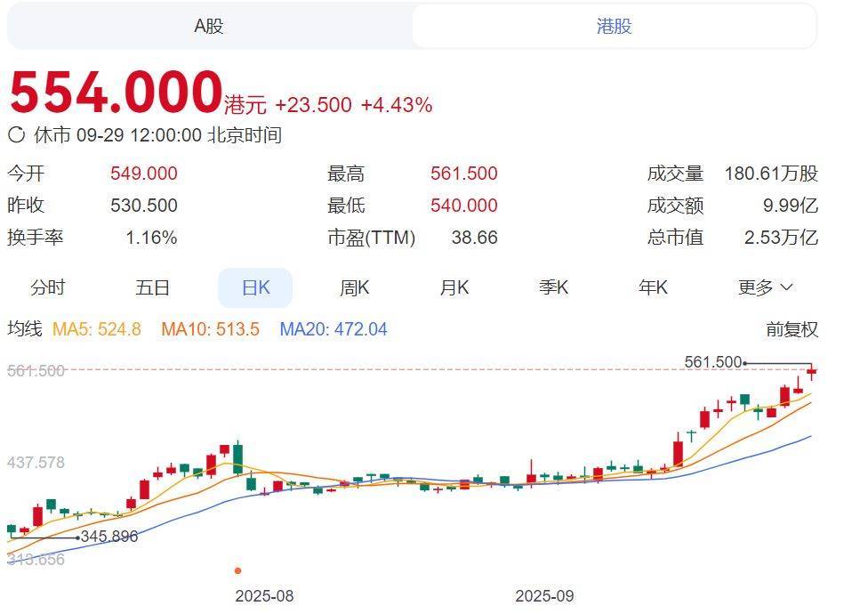This screenshot has width=868, height=614.
Task: Switch to the A股 tab
Action: [x=209, y=27]
